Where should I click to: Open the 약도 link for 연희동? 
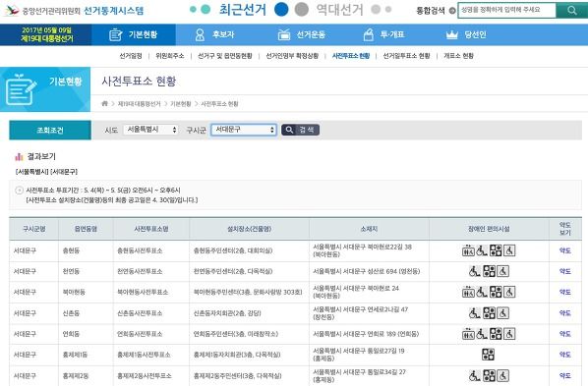coord(565,334)
